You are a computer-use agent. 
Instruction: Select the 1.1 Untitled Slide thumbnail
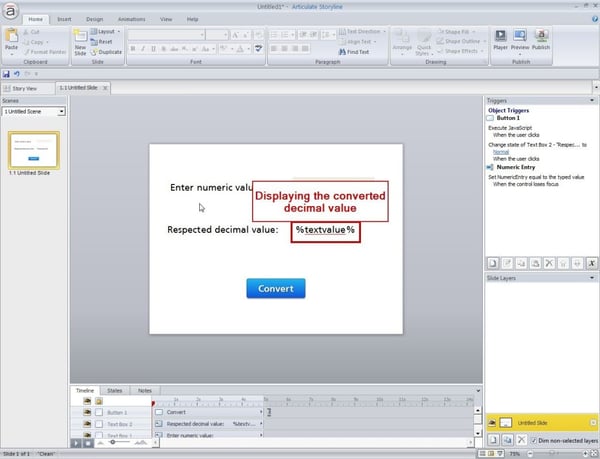(34, 150)
